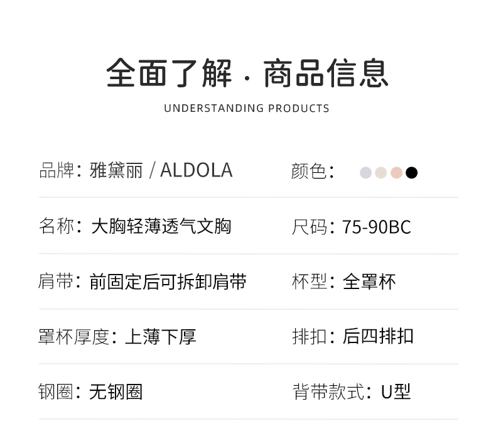Click the size value "75-90BC"

(376, 227)
